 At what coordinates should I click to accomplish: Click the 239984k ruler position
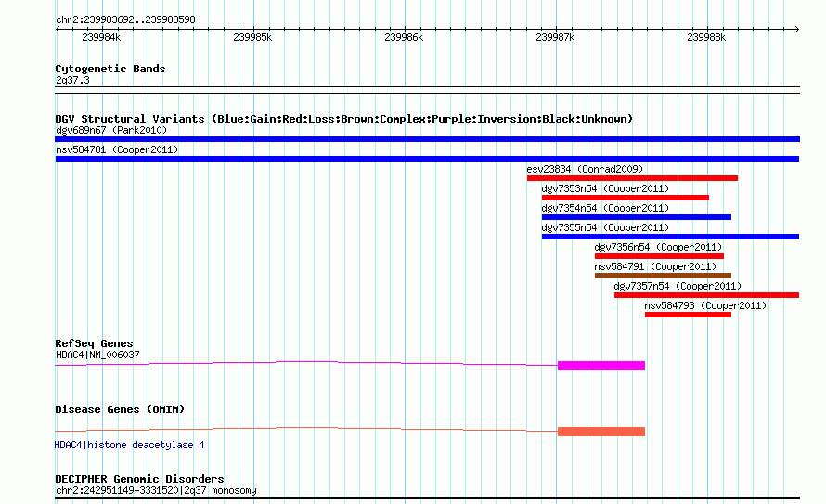(101, 37)
